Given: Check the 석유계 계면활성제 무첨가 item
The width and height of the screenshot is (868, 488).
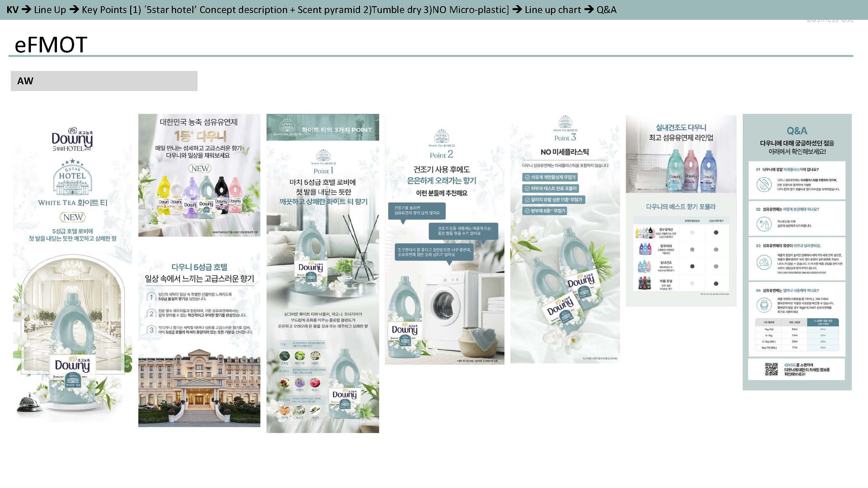Looking at the screenshot, I should pyautogui.click(x=550, y=177).
